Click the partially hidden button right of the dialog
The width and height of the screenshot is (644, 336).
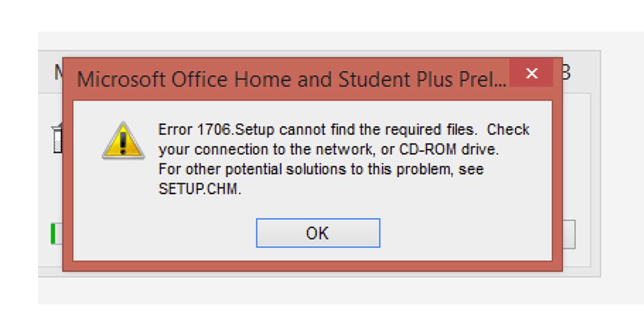tap(569, 234)
